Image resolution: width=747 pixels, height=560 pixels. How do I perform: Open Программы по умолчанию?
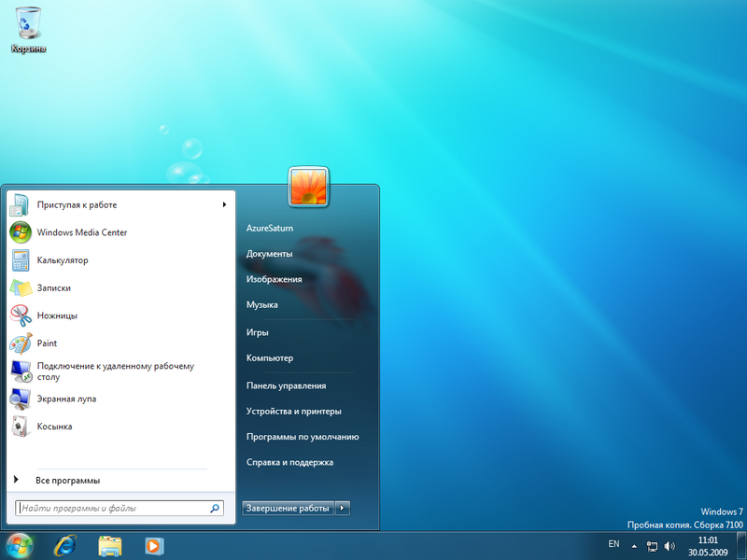(x=303, y=437)
